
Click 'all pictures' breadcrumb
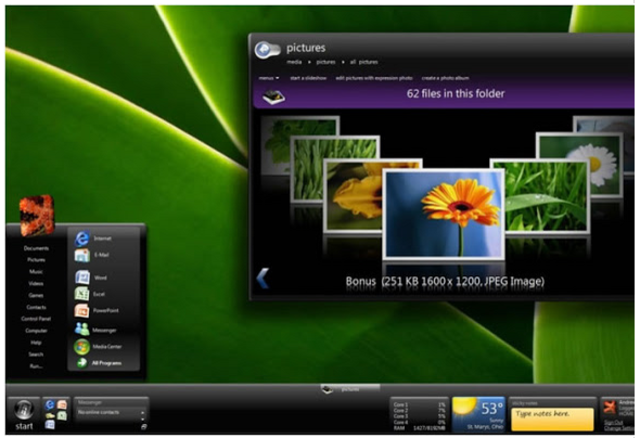[x=364, y=62]
